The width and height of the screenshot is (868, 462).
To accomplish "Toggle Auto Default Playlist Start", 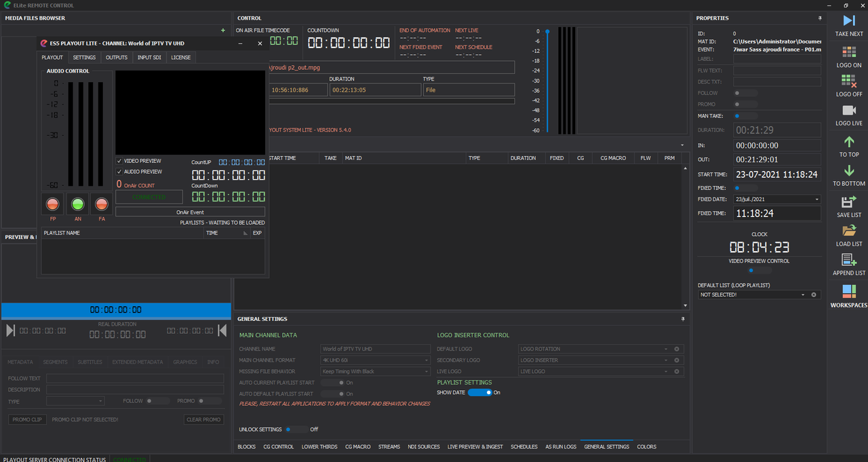I will point(332,393).
